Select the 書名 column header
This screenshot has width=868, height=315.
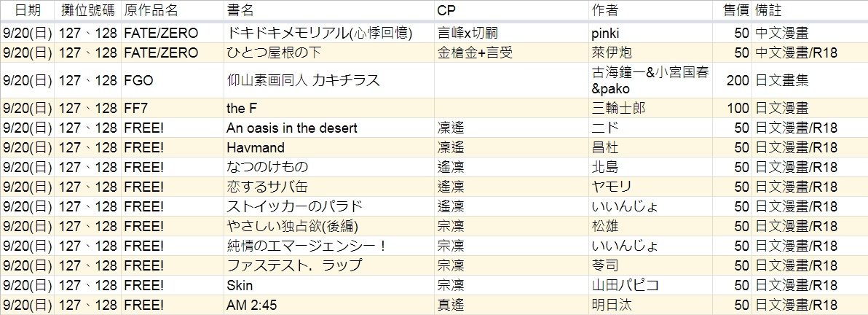329,10
